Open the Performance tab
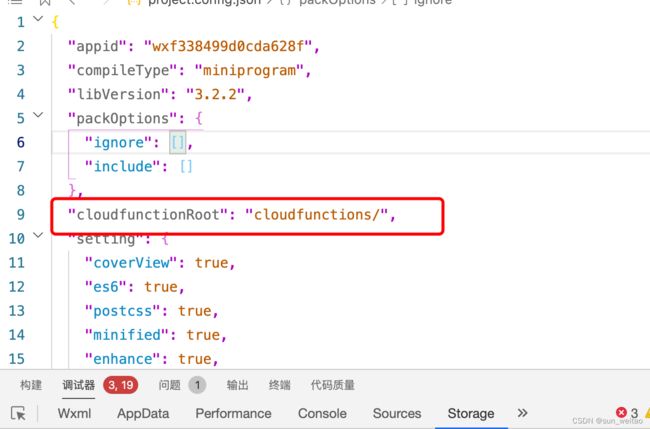This screenshot has height=429, width=650. coord(233,413)
